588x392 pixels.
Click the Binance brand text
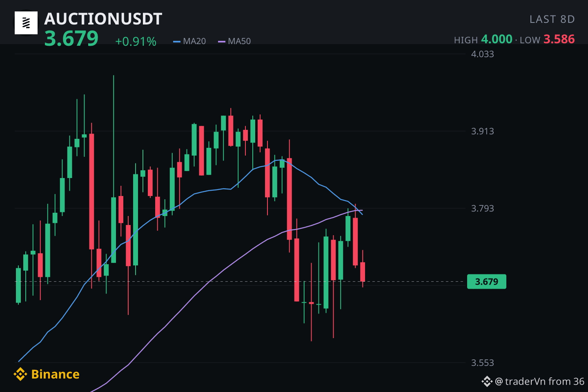55,374
